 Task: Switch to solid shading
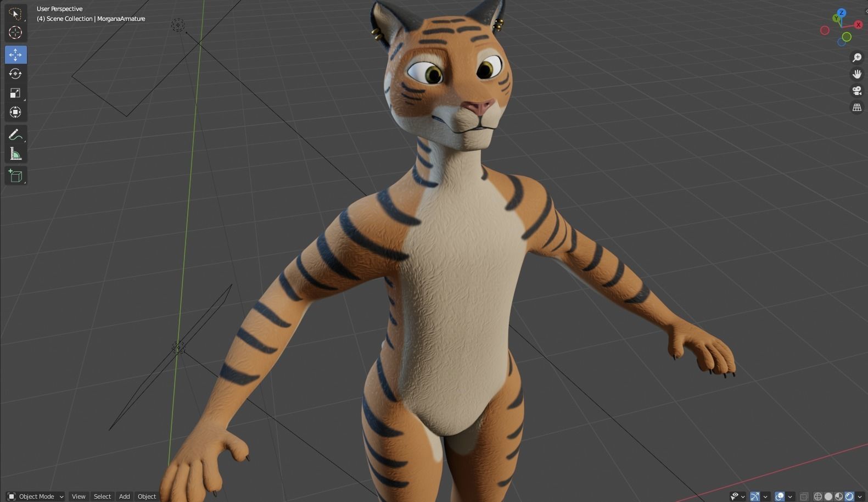point(828,497)
